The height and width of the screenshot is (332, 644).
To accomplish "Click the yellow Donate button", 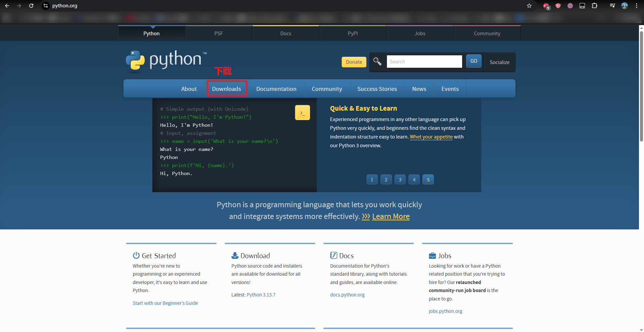I will 354,62.
